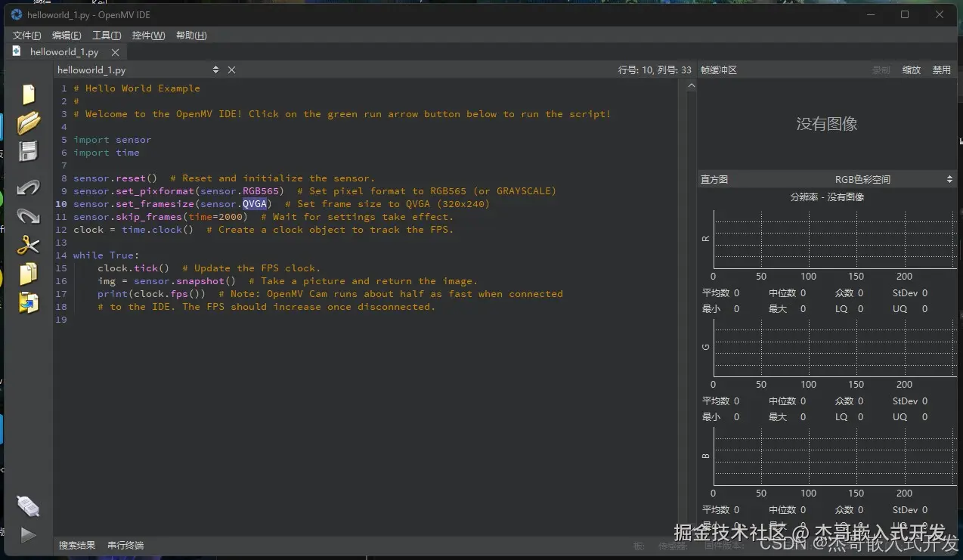Click the OpenMV logo in title bar
The width and height of the screenshot is (963, 560).
(x=17, y=14)
